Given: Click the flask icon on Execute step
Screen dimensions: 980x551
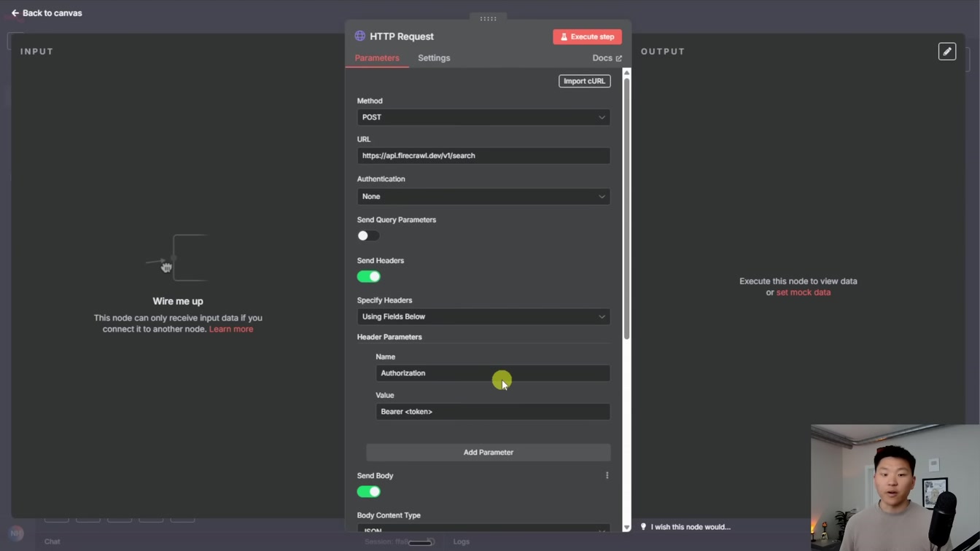Looking at the screenshot, I should (x=564, y=36).
